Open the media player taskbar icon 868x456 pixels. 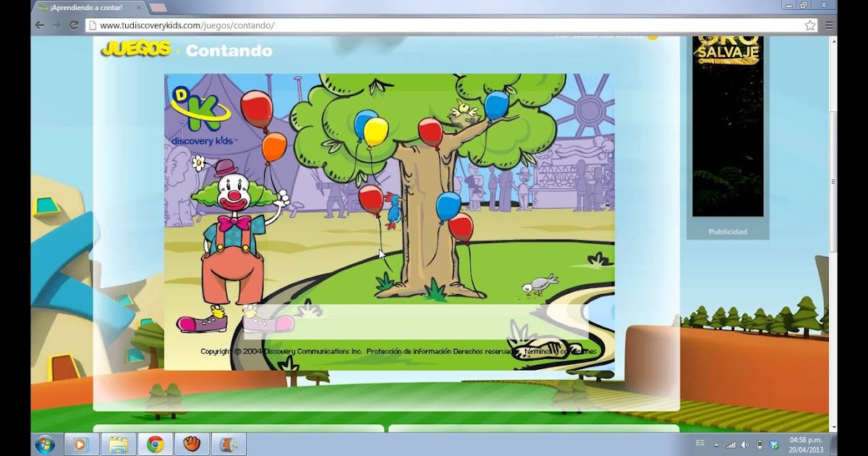[x=82, y=444]
